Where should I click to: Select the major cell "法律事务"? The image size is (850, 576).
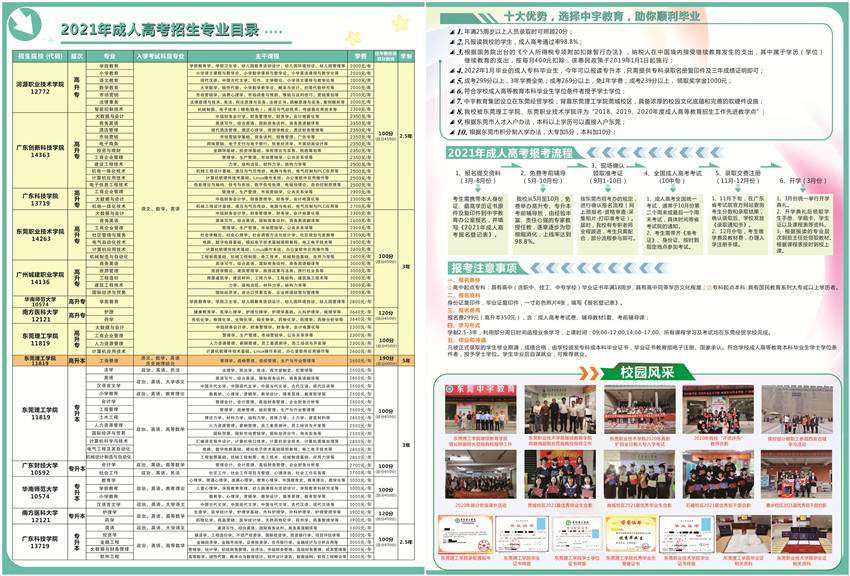(x=110, y=102)
